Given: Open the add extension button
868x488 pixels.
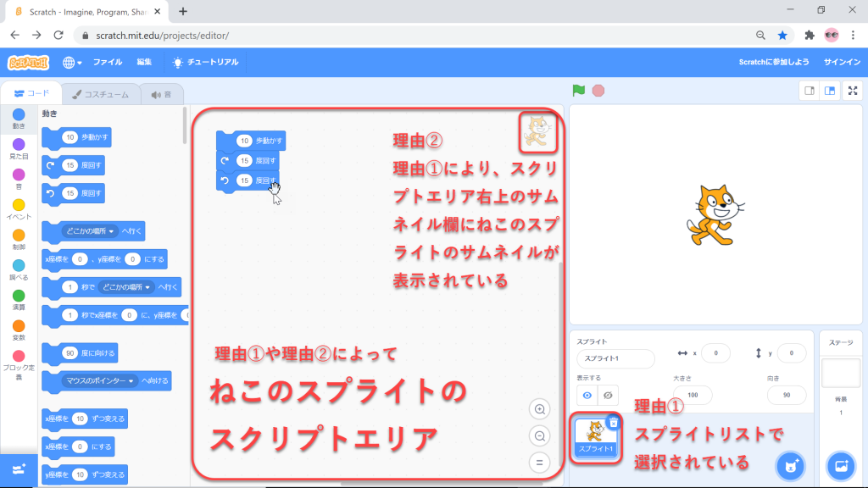Looking at the screenshot, I should tap(19, 469).
